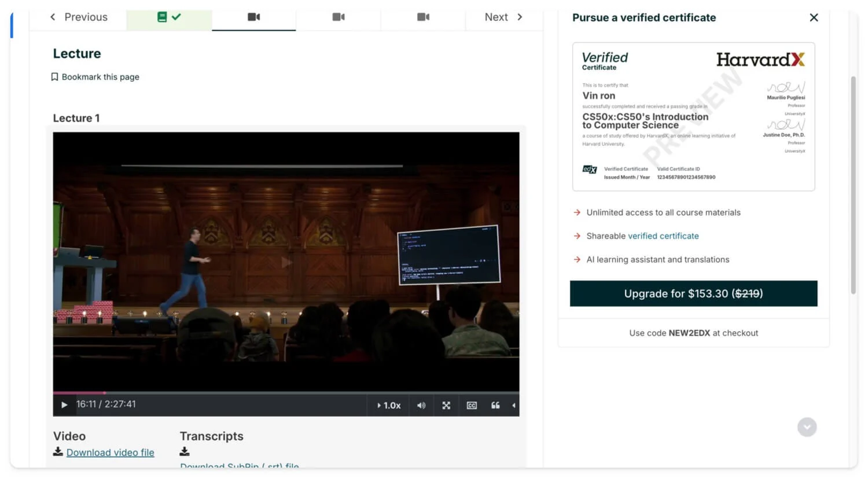
Task: Enter fullscreen video mode
Action: (446, 406)
